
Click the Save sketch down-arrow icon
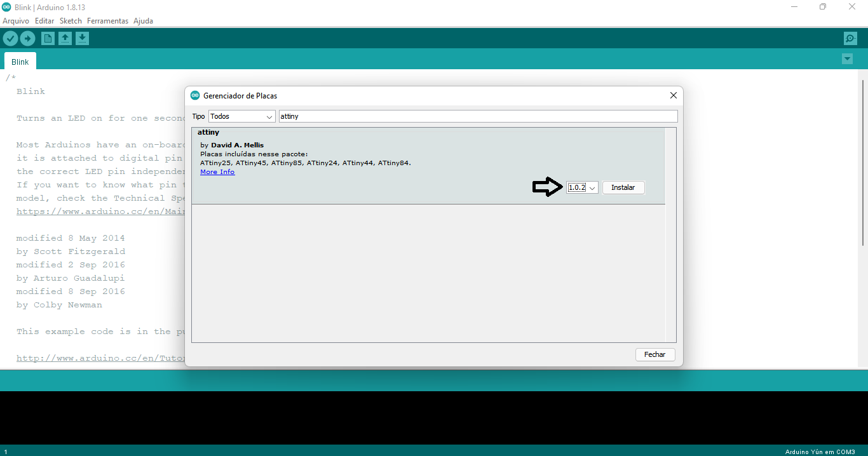(82, 39)
